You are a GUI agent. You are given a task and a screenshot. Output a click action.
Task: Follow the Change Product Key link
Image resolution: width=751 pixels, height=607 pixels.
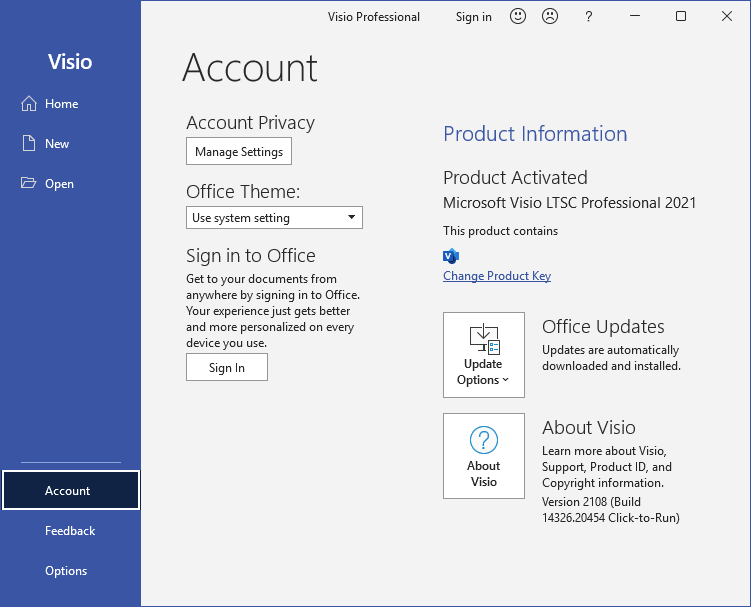[497, 276]
